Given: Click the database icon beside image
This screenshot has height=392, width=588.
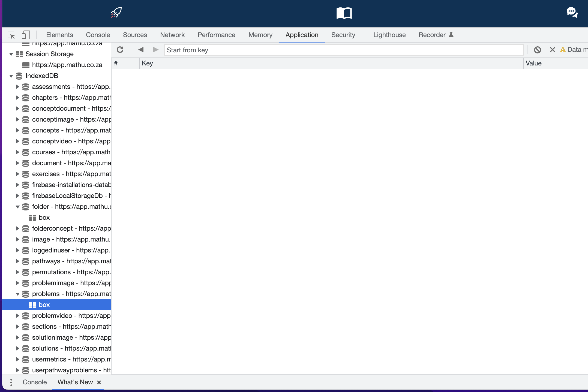Looking at the screenshot, I should (x=26, y=239).
